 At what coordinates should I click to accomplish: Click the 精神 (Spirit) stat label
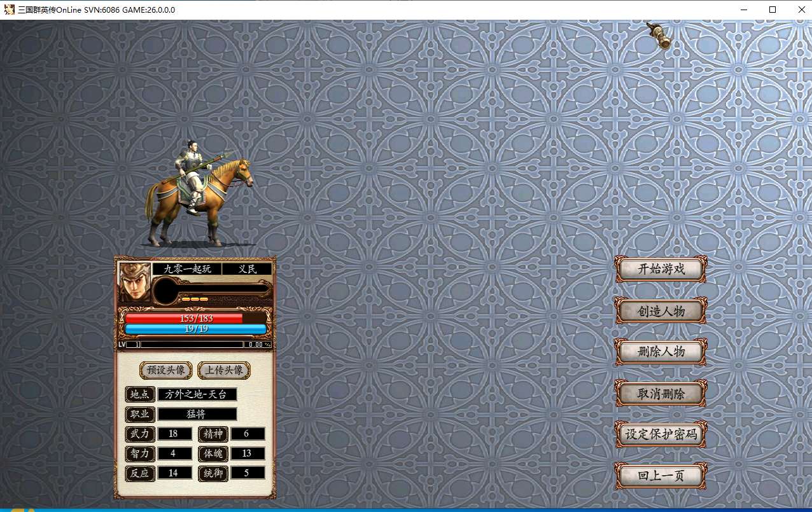tap(213, 434)
